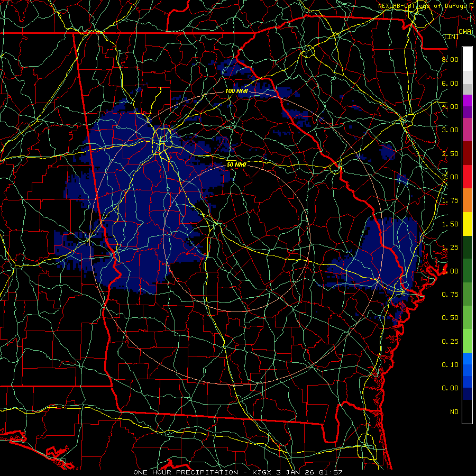Click the 1.75 legend value
Screen dimensions: 476x476
pos(450,200)
